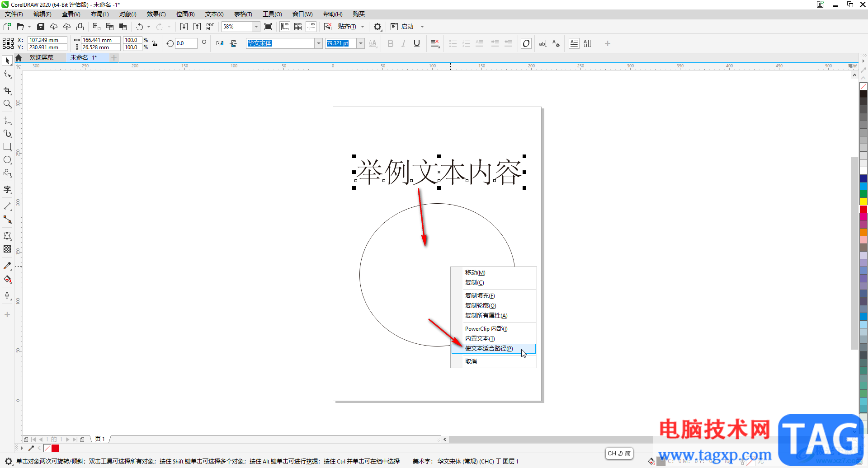Select the Interactive Fill bucket tool
The height and width of the screenshot is (468, 868).
point(7,279)
